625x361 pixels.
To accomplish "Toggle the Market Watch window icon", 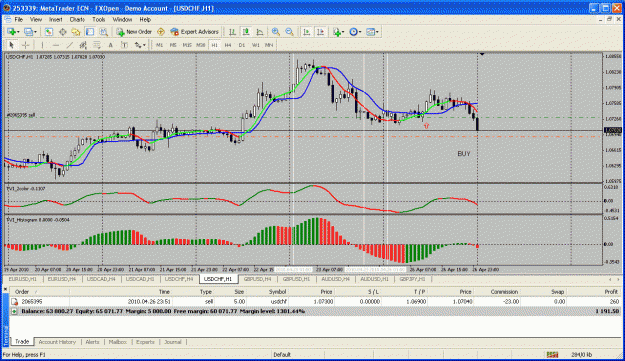I will pyautogui.click(x=49, y=31).
